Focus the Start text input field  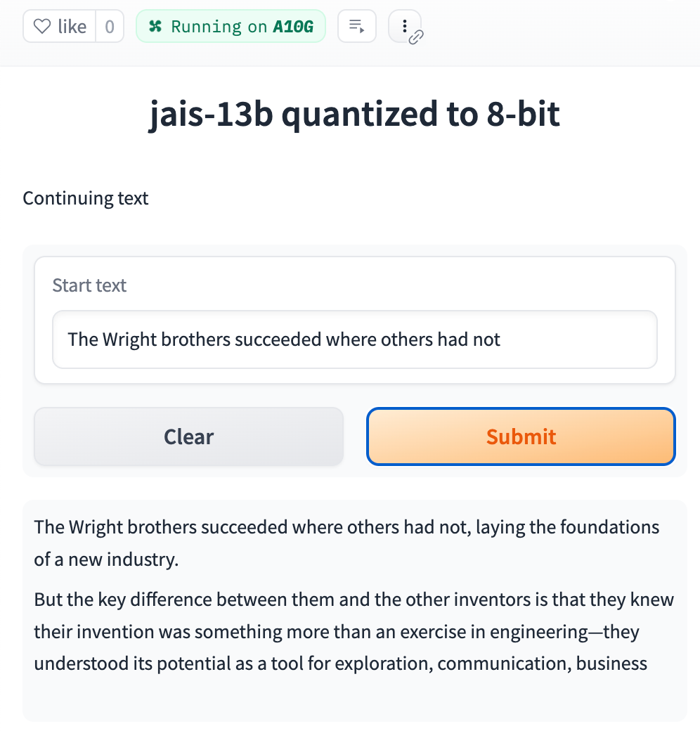pos(355,339)
